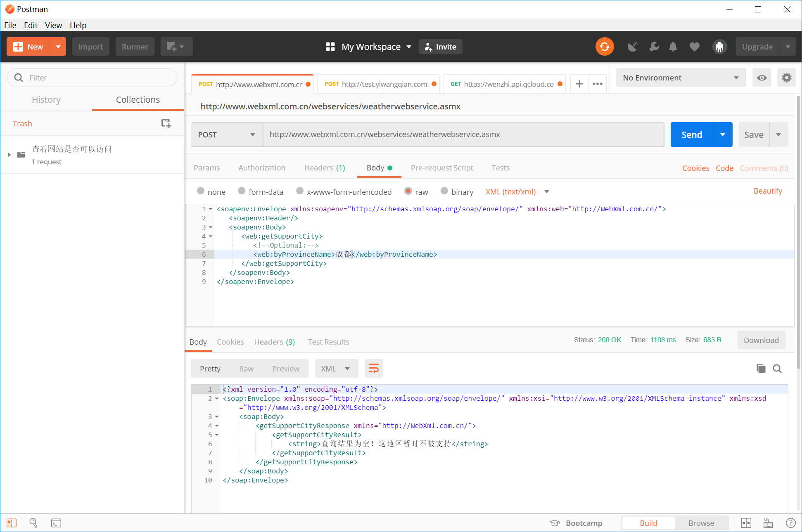The height and width of the screenshot is (532, 802).
Task: Open the POST method dropdown
Action: [x=226, y=135]
